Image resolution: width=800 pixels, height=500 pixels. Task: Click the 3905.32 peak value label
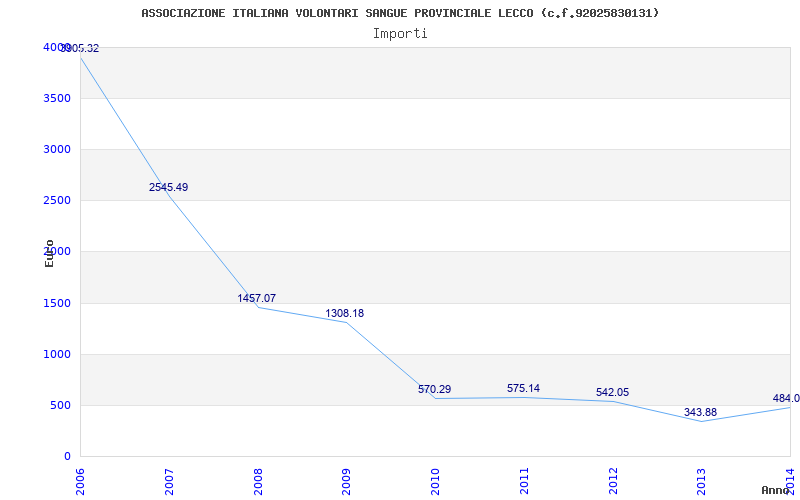click(x=80, y=49)
